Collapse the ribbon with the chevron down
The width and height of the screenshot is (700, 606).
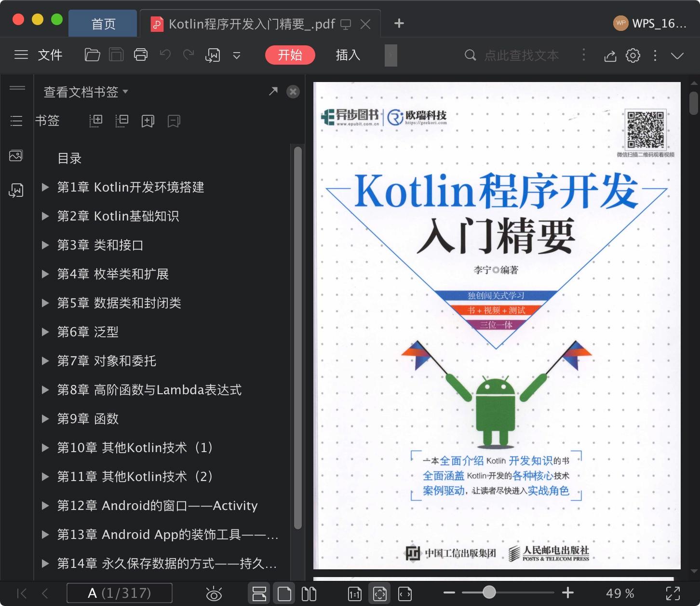click(x=677, y=56)
